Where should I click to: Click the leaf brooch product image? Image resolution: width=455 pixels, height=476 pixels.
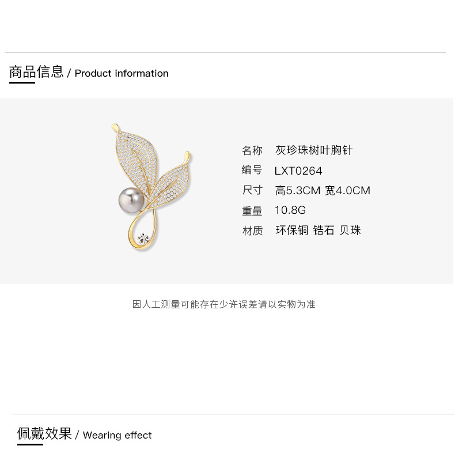pos(151,187)
